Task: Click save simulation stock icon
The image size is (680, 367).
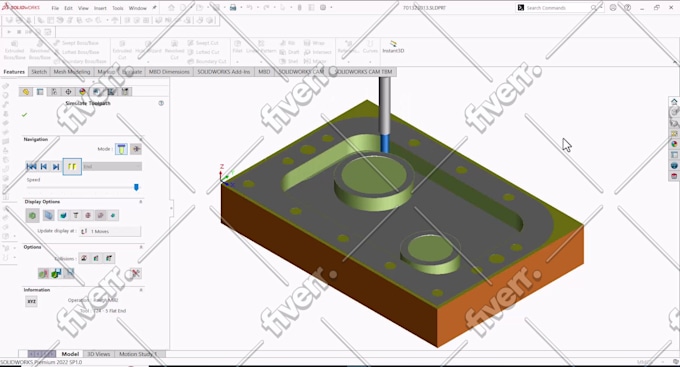Action: (56, 273)
